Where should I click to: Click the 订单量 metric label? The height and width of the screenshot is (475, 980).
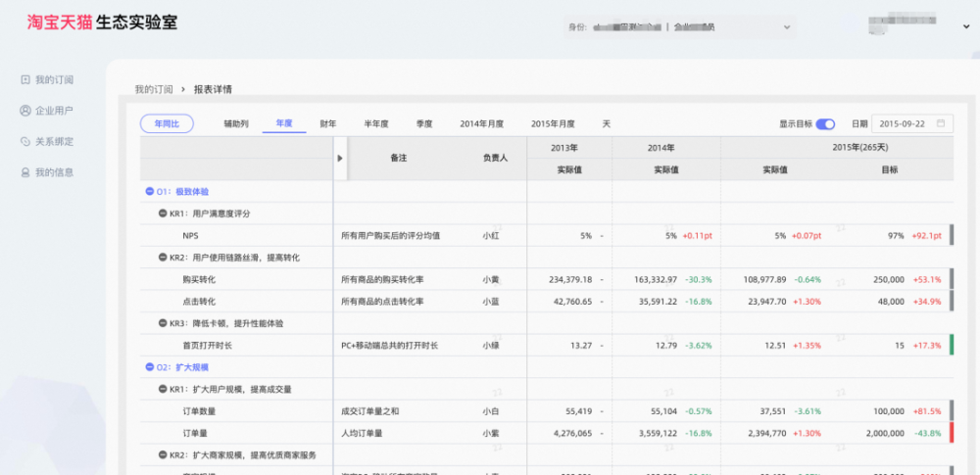click(195, 433)
